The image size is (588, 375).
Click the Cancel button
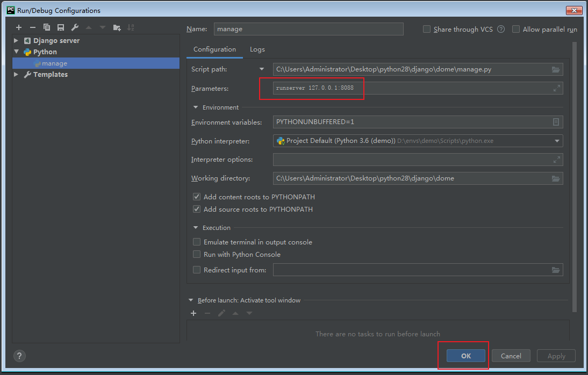pyautogui.click(x=511, y=356)
